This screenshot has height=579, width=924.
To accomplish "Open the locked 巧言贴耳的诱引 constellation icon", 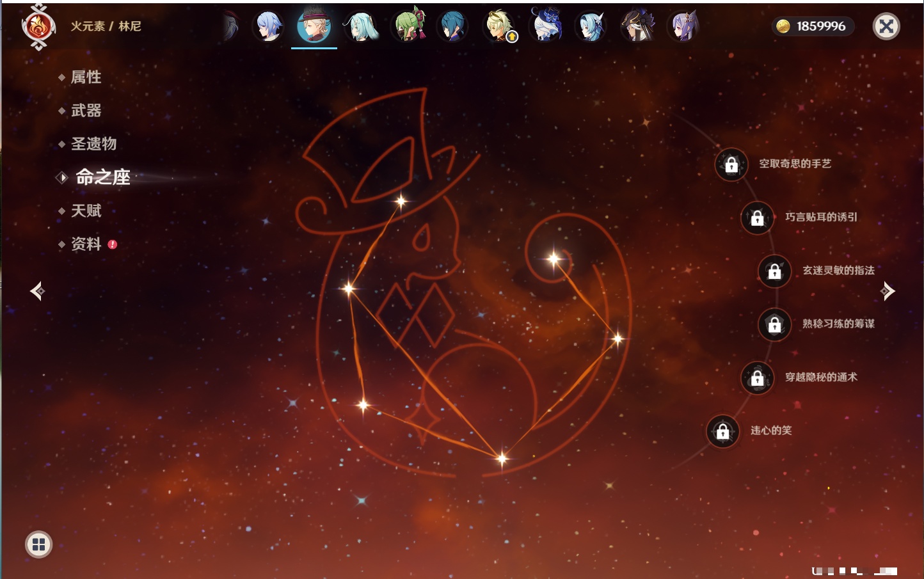I will (758, 218).
